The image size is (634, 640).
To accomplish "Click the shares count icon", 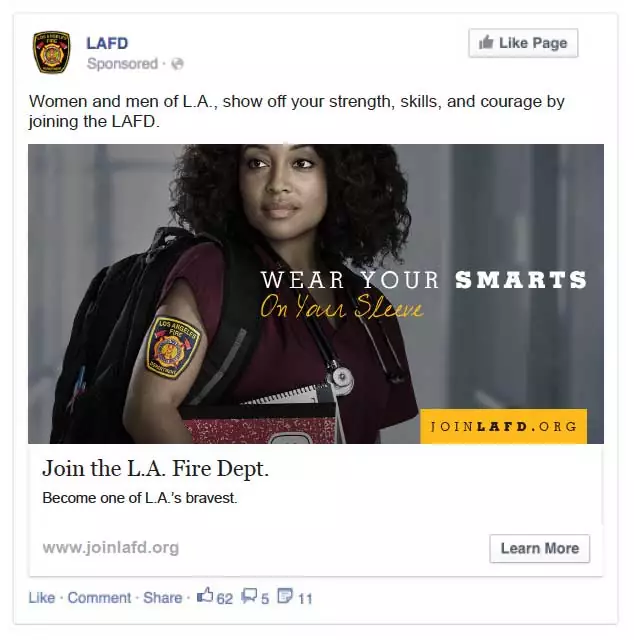I will point(285,596).
